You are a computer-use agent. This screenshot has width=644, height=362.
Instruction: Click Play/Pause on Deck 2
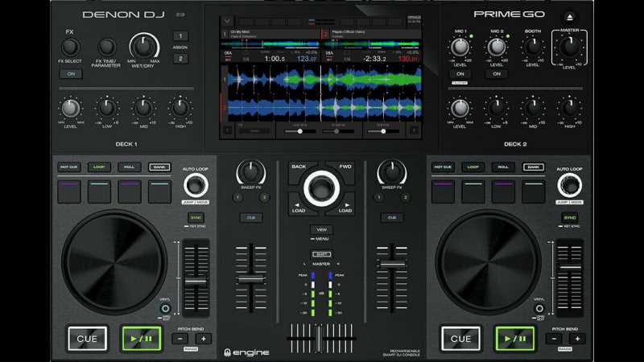click(514, 339)
